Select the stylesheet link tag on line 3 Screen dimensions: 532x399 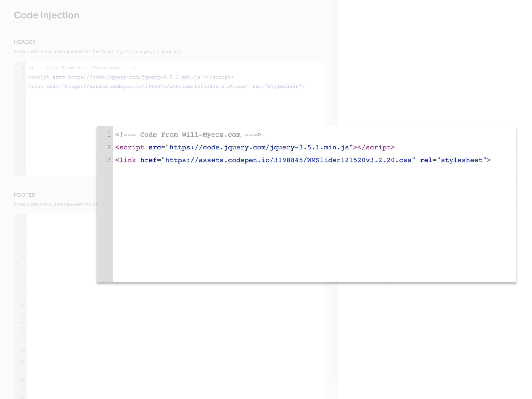[166, 87]
